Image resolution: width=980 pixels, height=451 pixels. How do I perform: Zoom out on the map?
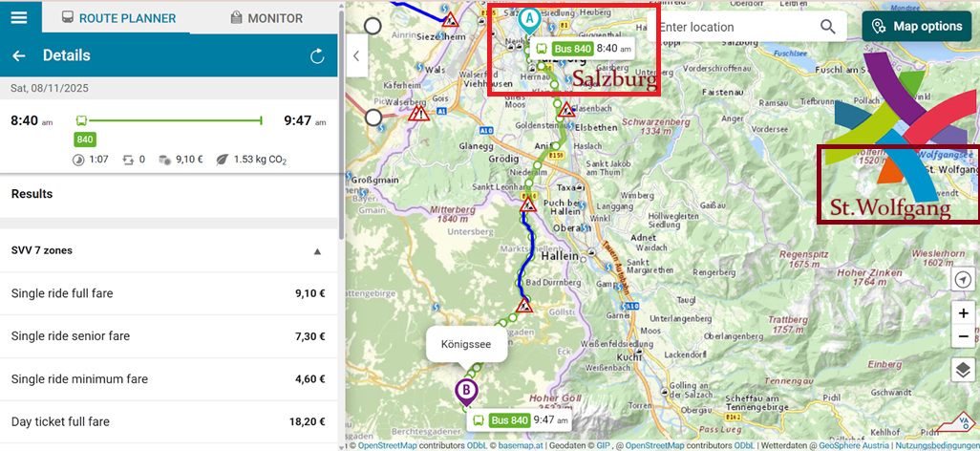pos(963,336)
